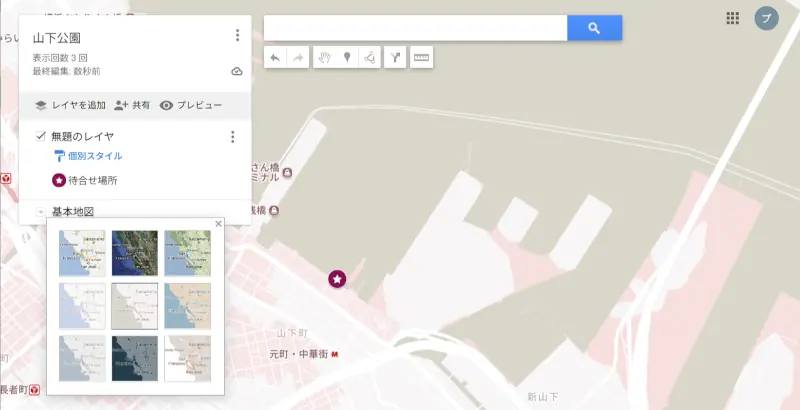Screen dimensions: 800x410
Task: Click the undo arrow in the toolbar
Action: [x=275, y=58]
